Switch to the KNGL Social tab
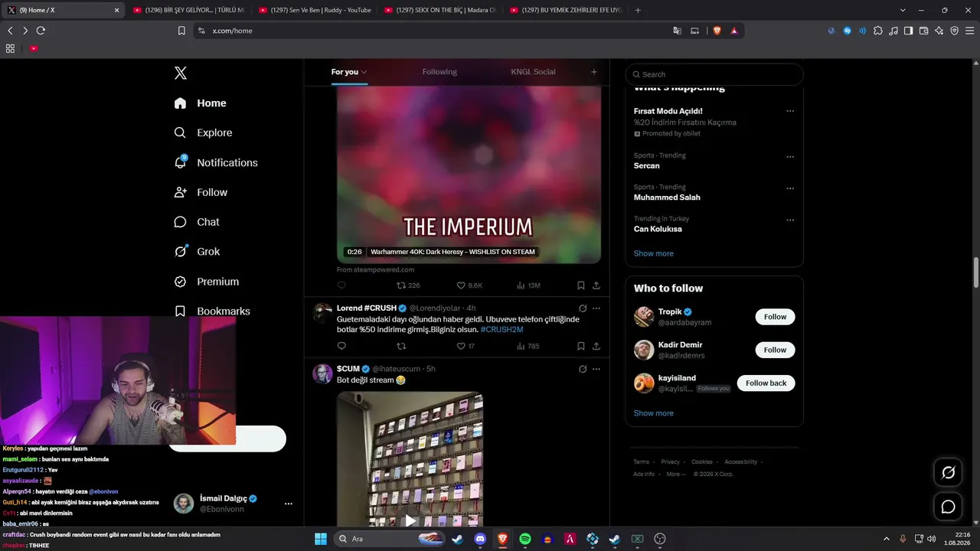980x551 pixels. pyautogui.click(x=533, y=72)
